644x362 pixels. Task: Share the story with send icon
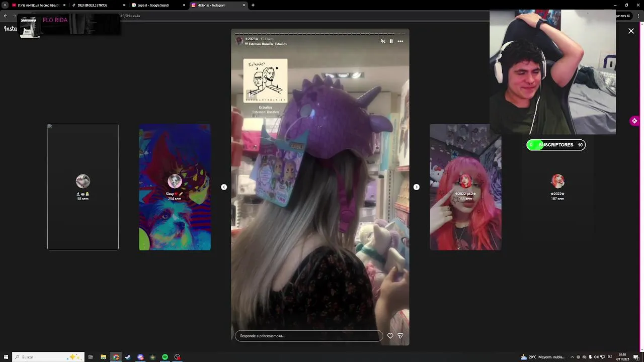(x=400, y=336)
